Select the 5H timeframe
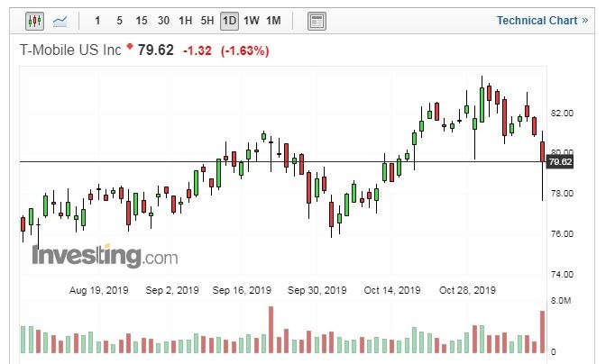606x364 pixels. (207, 21)
